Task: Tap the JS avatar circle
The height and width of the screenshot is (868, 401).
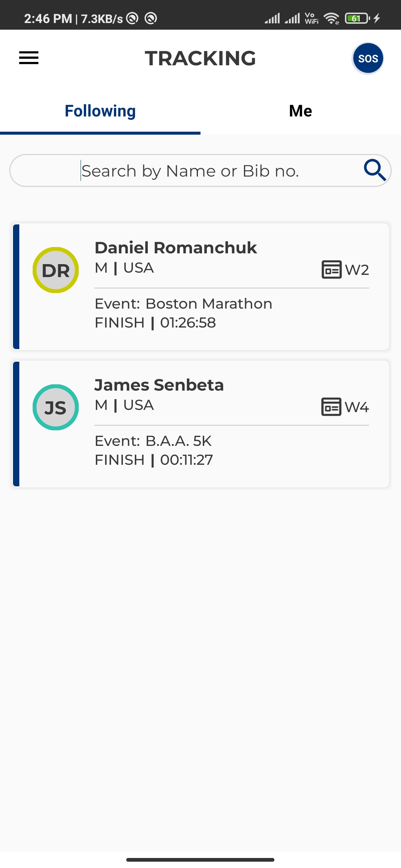Action: (x=56, y=407)
